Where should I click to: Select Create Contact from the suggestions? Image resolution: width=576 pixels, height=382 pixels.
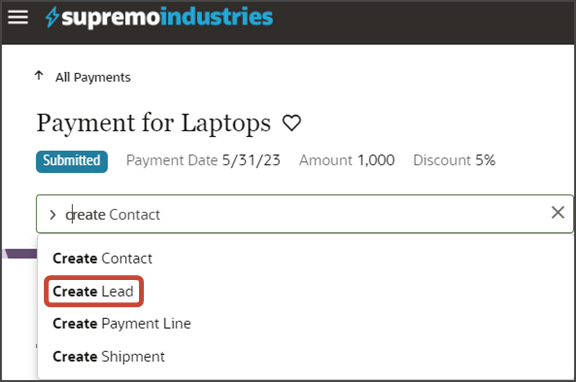click(x=102, y=259)
